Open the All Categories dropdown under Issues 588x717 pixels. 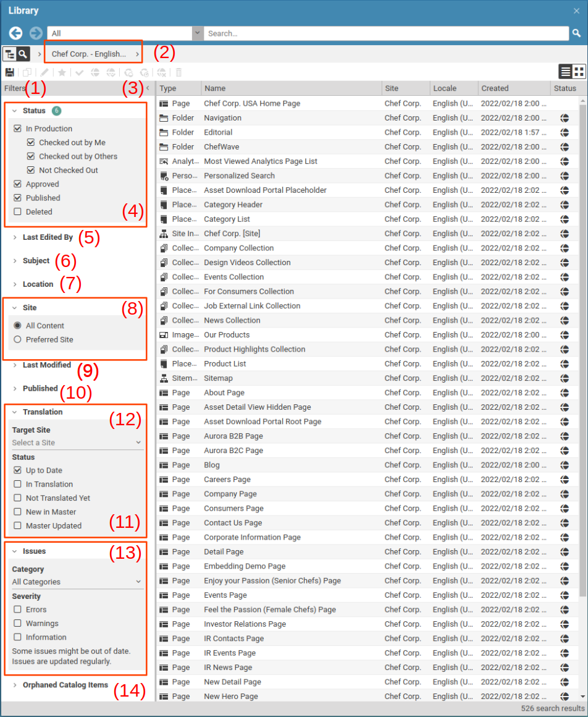75,582
